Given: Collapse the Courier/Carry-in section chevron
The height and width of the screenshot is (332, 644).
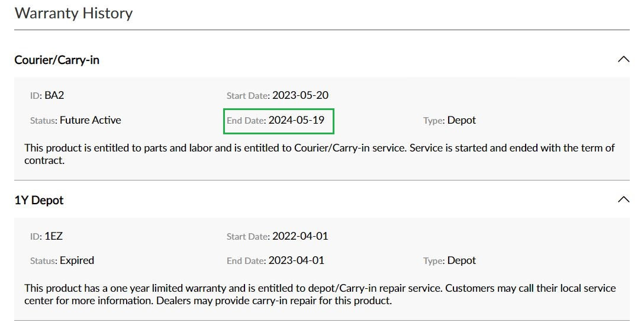Looking at the screenshot, I should [x=623, y=60].
